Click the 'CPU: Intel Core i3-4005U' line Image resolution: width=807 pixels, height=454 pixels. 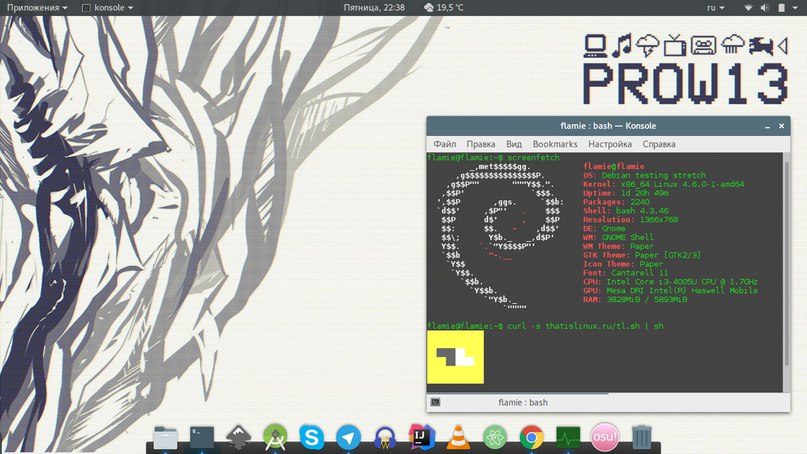670,282
